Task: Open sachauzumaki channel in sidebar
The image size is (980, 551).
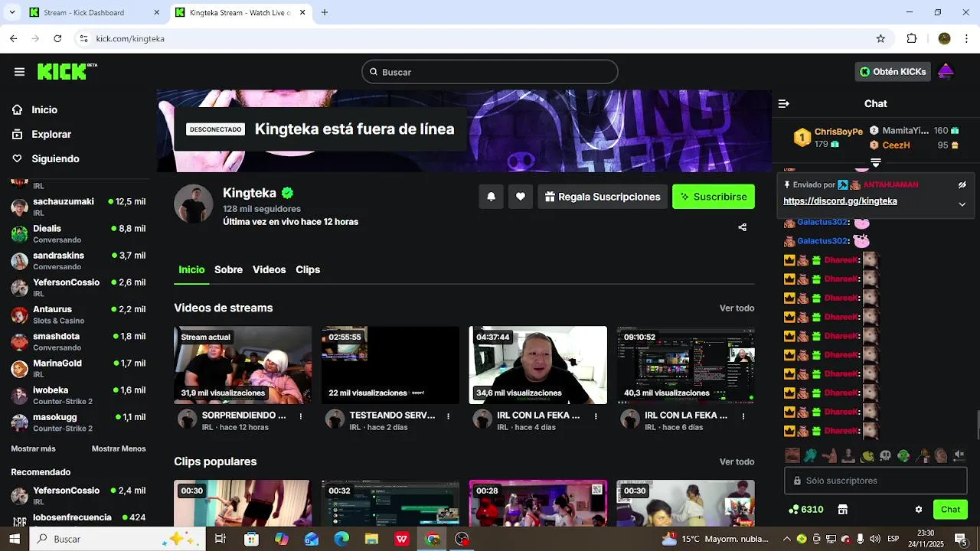Action: tap(78, 207)
